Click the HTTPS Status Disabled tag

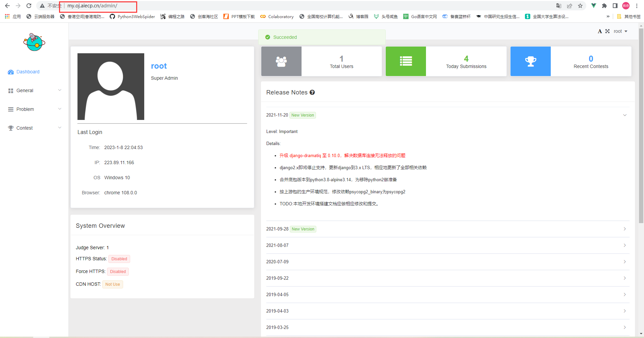pyautogui.click(x=119, y=259)
